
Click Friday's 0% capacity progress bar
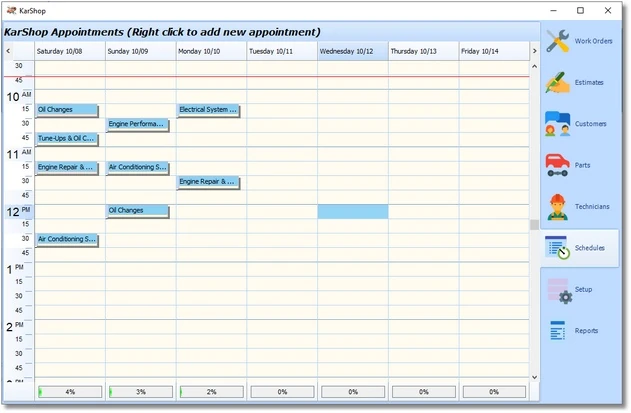point(494,392)
